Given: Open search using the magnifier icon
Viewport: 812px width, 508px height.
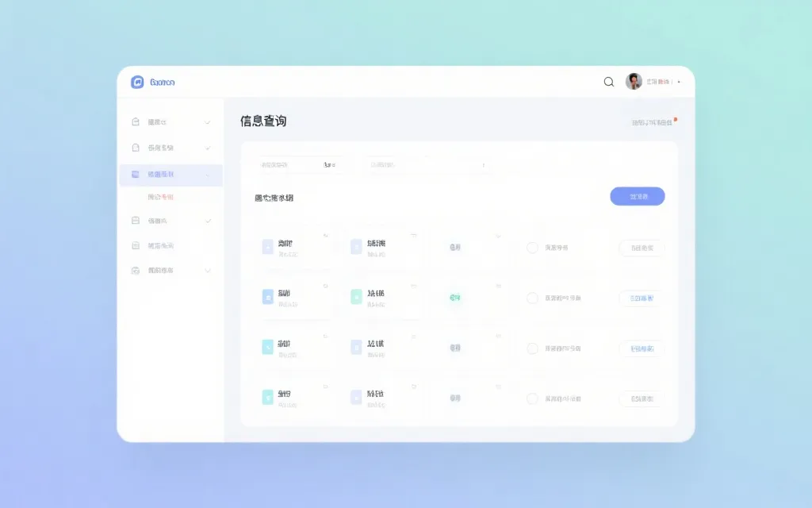Looking at the screenshot, I should point(609,82).
